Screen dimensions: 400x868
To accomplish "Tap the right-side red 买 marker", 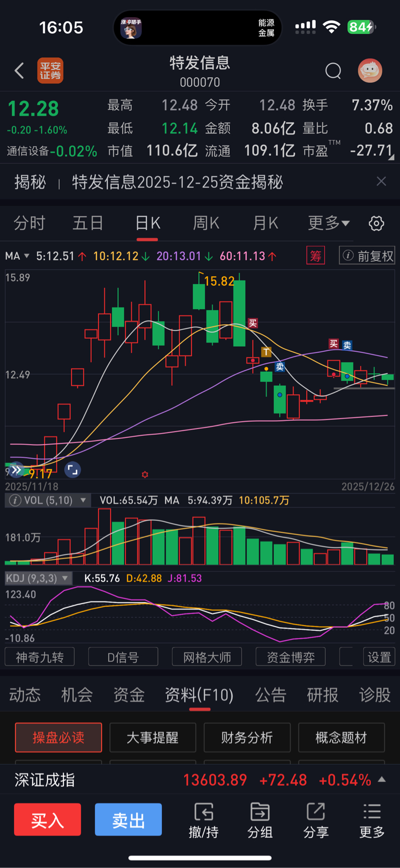I will [333, 343].
